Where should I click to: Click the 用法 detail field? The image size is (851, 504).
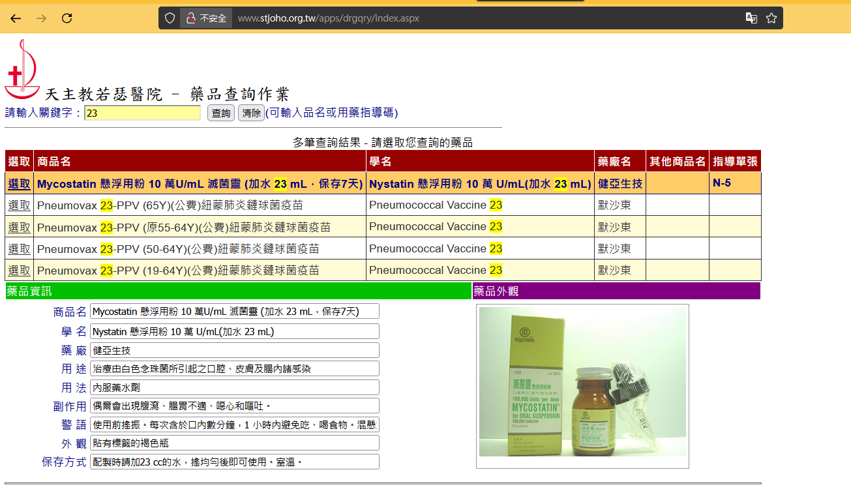click(235, 387)
